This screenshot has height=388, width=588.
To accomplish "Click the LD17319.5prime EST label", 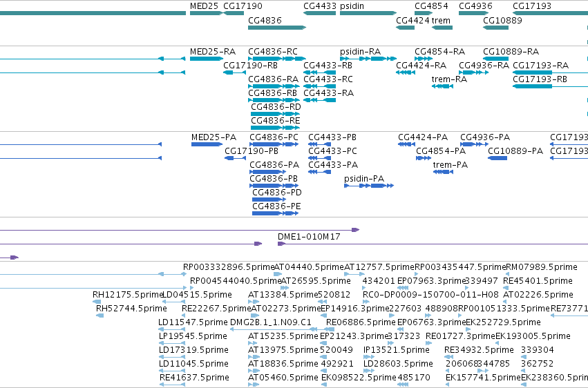I will [x=193, y=350].
